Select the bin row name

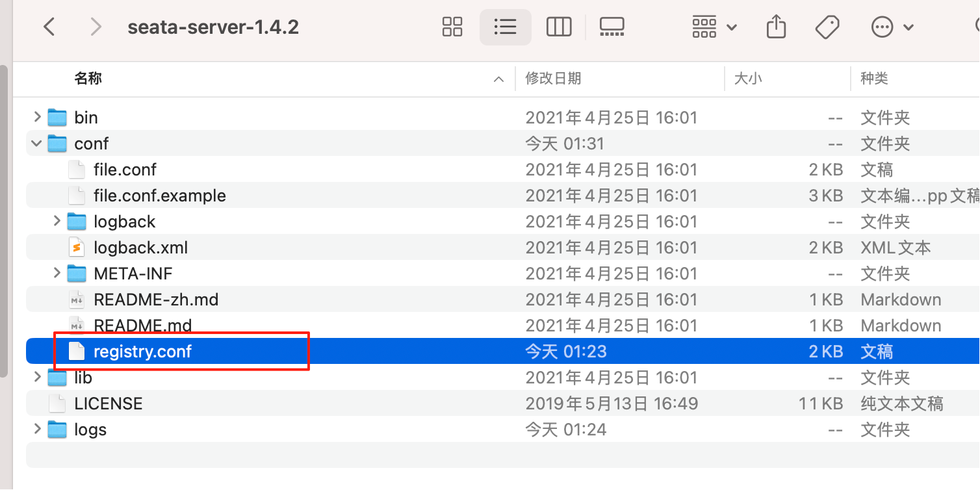coord(86,118)
